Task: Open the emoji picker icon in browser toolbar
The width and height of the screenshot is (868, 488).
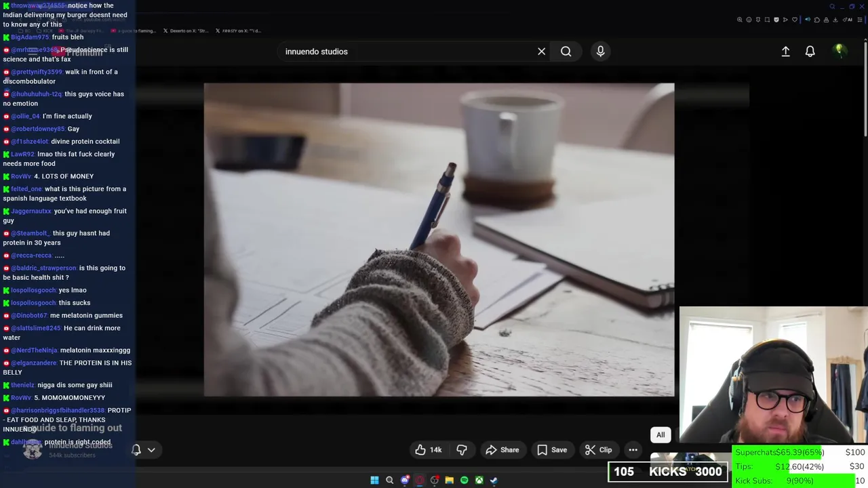Action: tap(749, 20)
